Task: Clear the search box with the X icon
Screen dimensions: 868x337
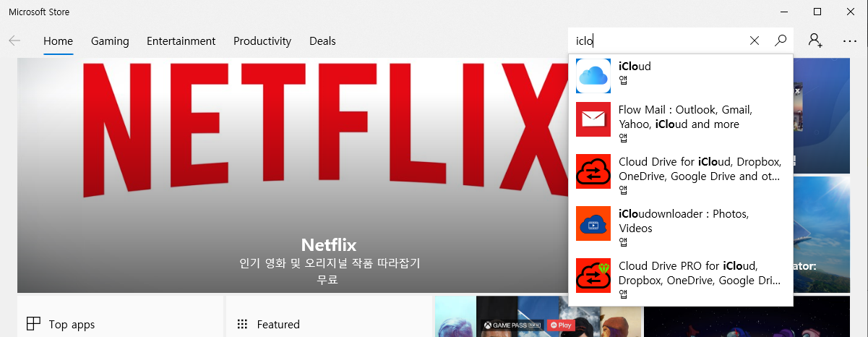Action: click(755, 40)
